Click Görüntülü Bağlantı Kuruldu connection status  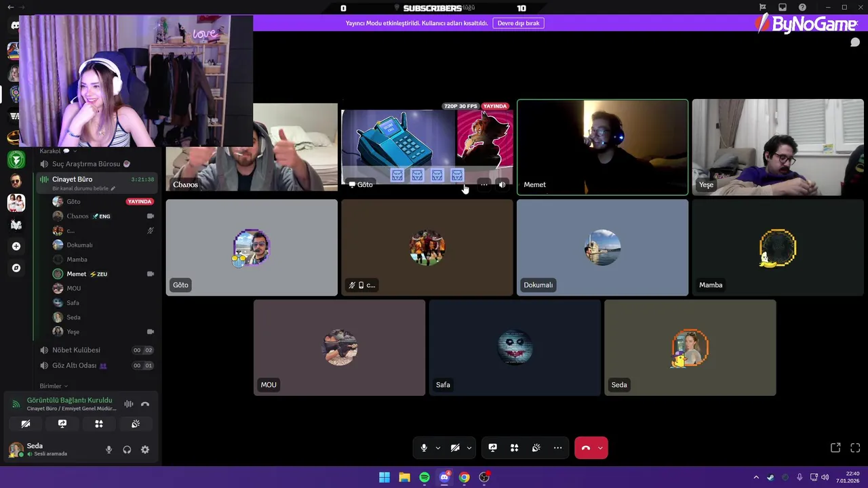pyautogui.click(x=69, y=401)
